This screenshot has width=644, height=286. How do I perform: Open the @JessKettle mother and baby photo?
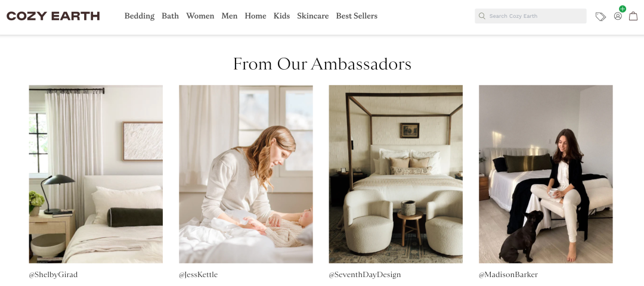[246, 174]
